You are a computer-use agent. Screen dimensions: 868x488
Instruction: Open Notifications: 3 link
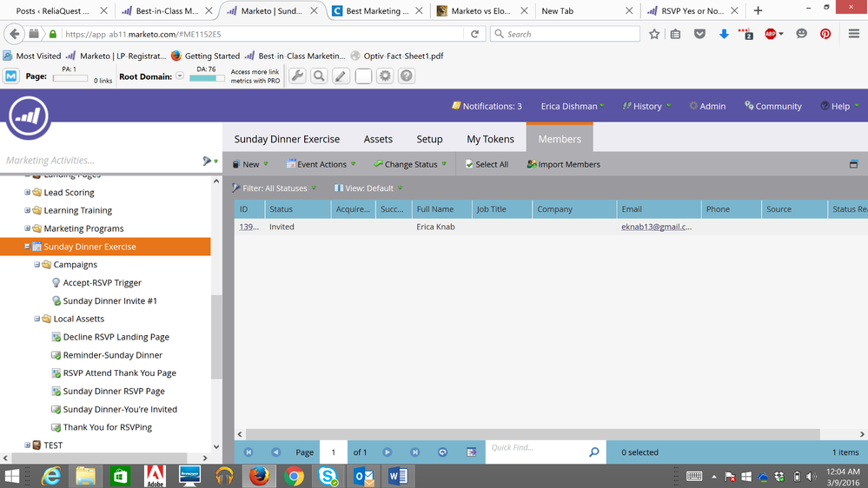pyautogui.click(x=487, y=106)
